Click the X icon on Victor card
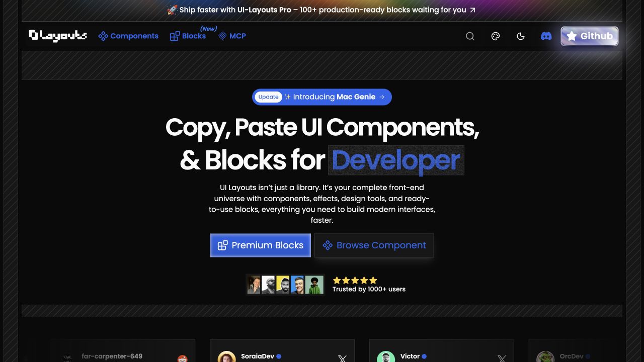Screen dimensions: 644x362 coord(502,358)
